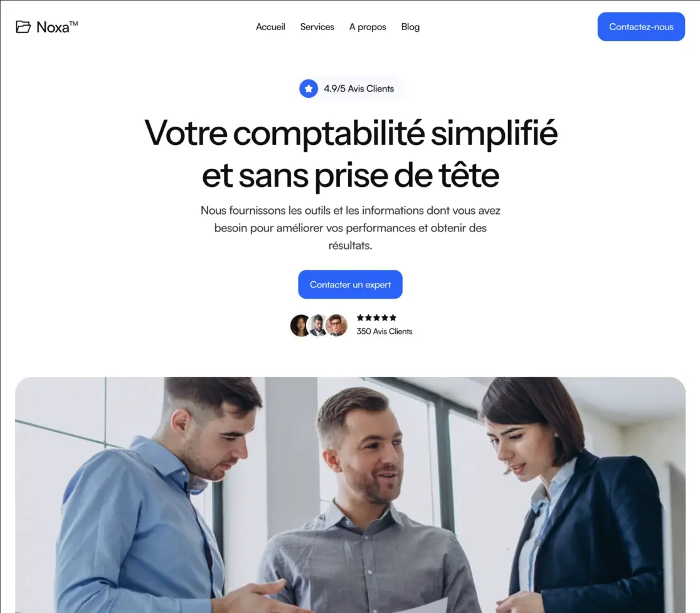Open the hero photo of three colleagues
Screen dimensions: 700x613
click(x=351, y=494)
